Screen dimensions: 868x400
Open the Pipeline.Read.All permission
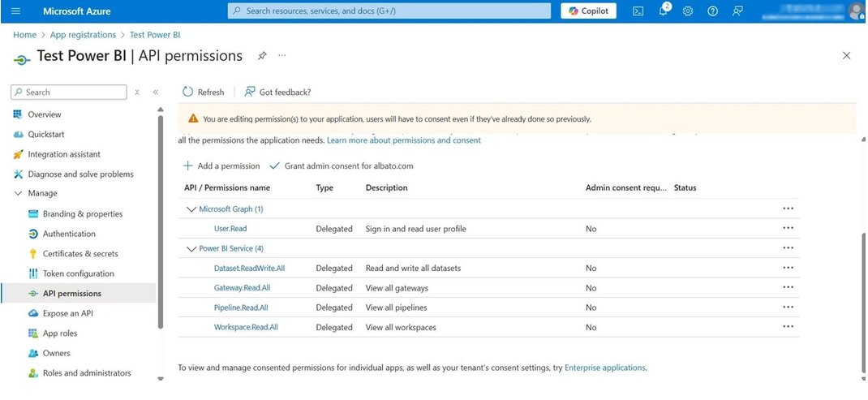click(x=242, y=308)
